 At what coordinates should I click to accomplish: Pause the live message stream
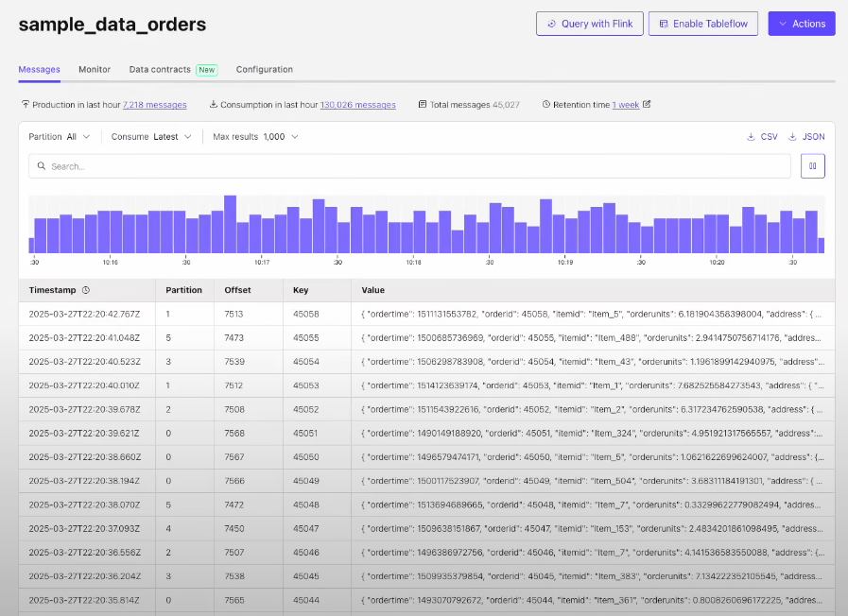[x=812, y=165]
